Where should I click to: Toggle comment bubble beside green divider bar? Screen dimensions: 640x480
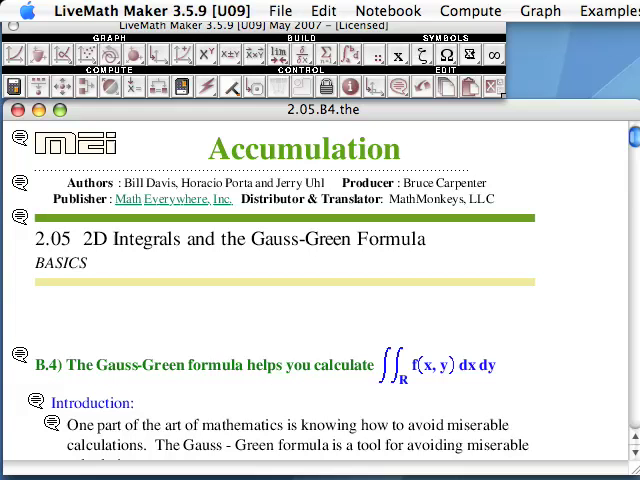20,216
